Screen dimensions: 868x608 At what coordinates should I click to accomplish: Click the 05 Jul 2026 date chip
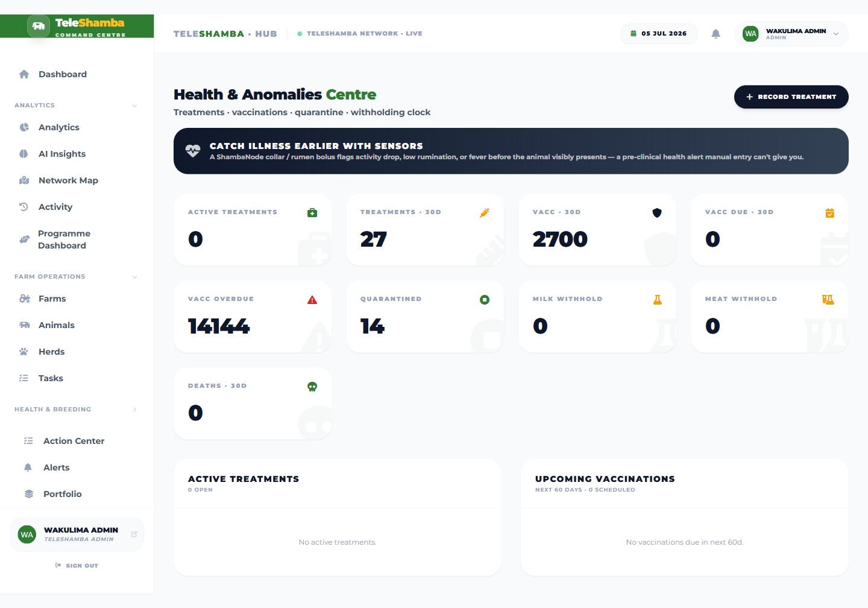point(659,34)
